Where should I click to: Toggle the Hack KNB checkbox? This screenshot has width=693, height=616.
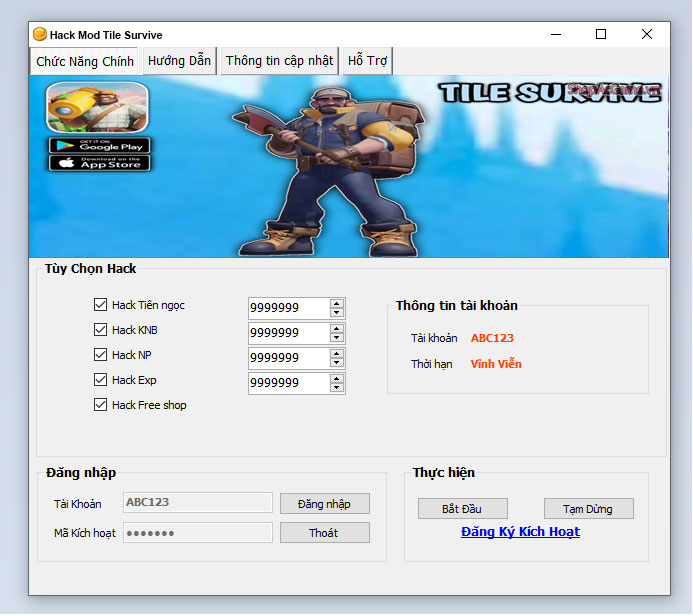[x=100, y=330]
